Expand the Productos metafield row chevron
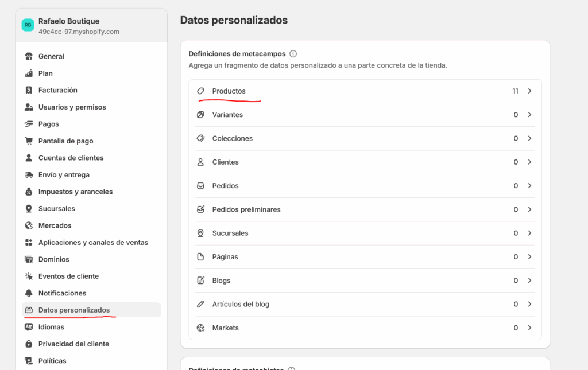Screen dimensions: 588x370 click(529, 91)
